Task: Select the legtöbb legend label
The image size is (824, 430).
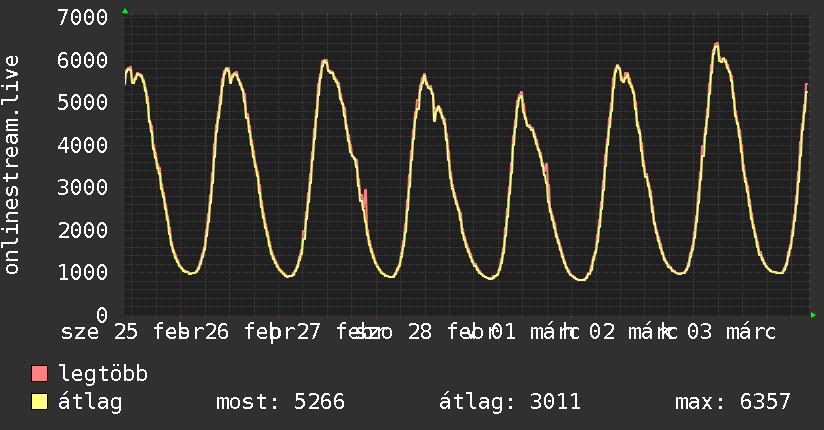Action: pyautogui.click(x=103, y=374)
